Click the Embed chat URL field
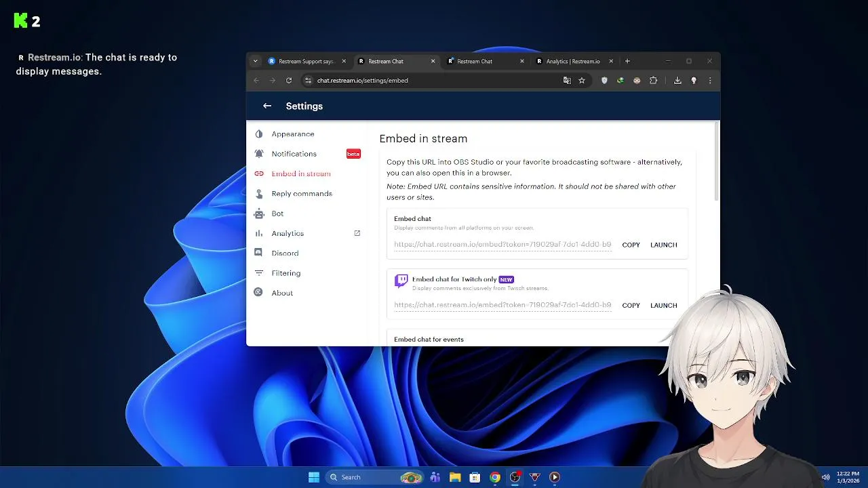The height and width of the screenshot is (488, 868). [x=502, y=245]
